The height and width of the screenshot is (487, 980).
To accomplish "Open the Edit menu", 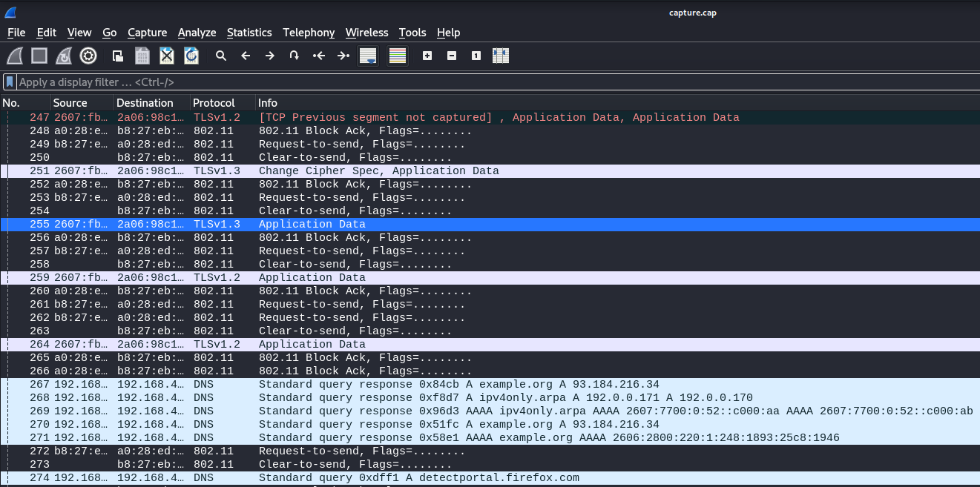I will point(47,33).
